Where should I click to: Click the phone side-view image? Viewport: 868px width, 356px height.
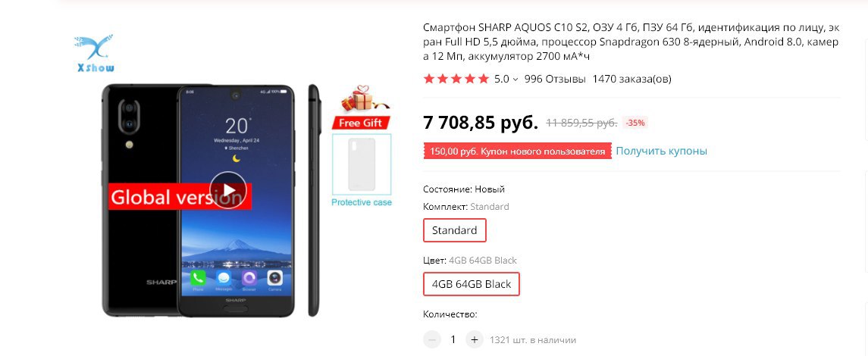click(314, 200)
